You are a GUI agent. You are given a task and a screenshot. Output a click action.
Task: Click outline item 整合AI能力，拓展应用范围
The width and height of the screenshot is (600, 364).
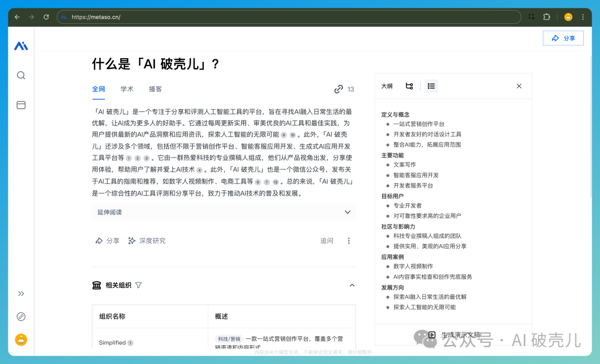[427, 144]
